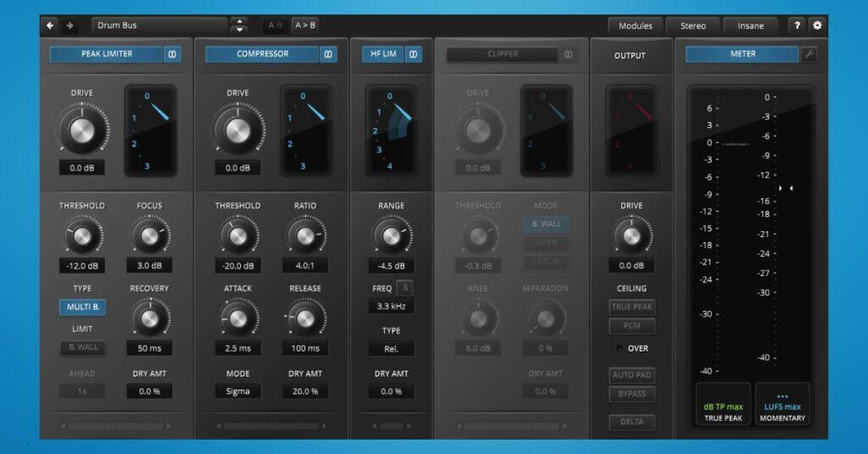
Task: Click A > B copy button
Action: 305,25
